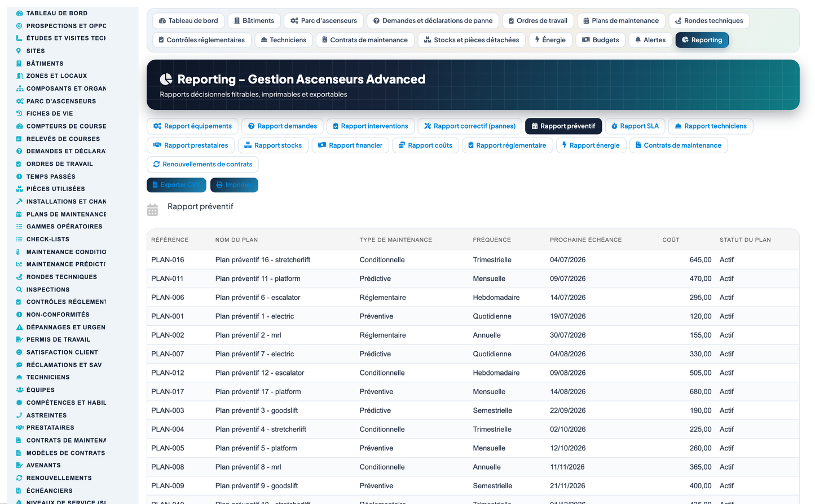815x504 pixels.
Task: Click the Exporter CSV button
Action: point(177,185)
